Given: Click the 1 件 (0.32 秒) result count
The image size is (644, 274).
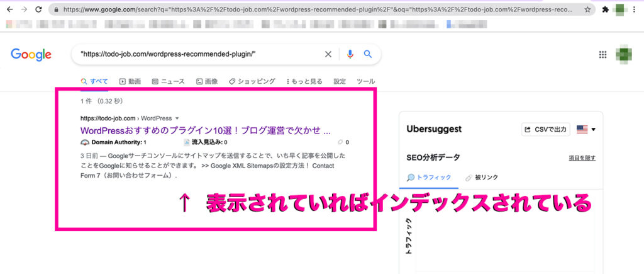Looking at the screenshot, I should [x=102, y=101].
